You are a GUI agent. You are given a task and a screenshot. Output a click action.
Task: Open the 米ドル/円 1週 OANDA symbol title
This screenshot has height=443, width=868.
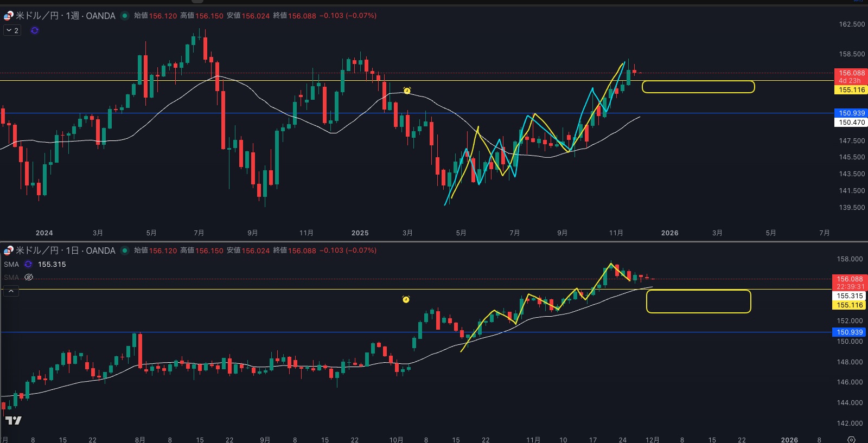pyautogui.click(x=65, y=16)
